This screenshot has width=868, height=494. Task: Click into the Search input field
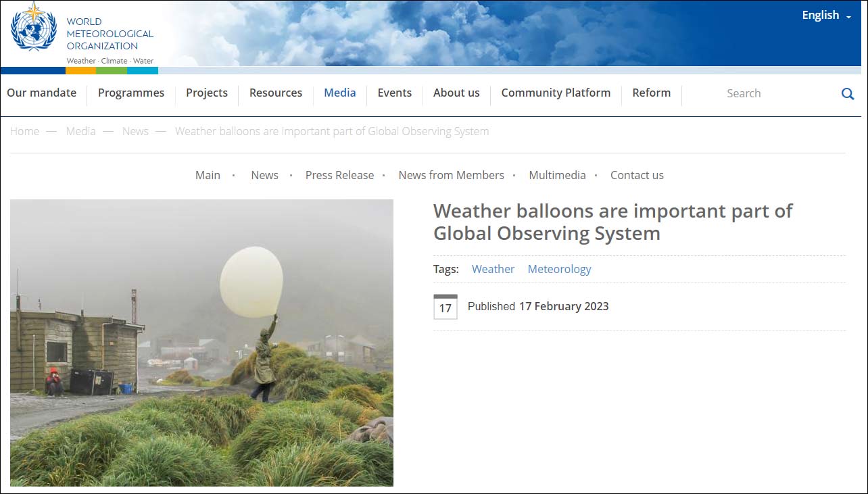point(777,94)
